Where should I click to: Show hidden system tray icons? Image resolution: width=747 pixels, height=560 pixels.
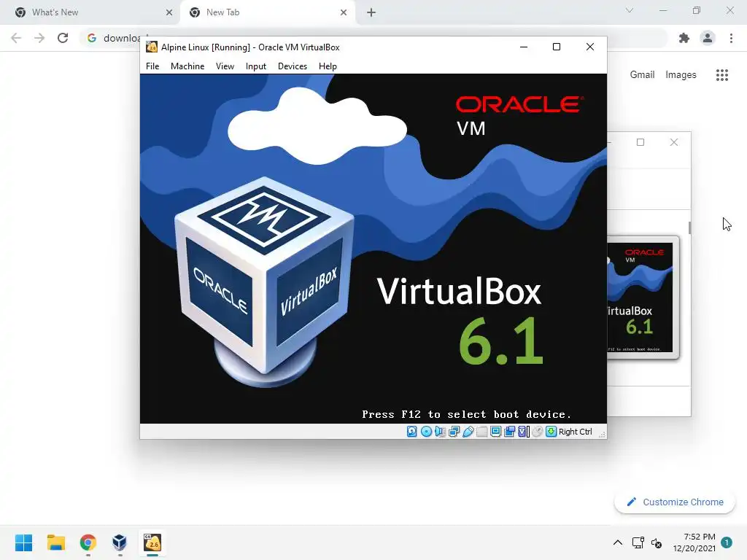click(617, 542)
